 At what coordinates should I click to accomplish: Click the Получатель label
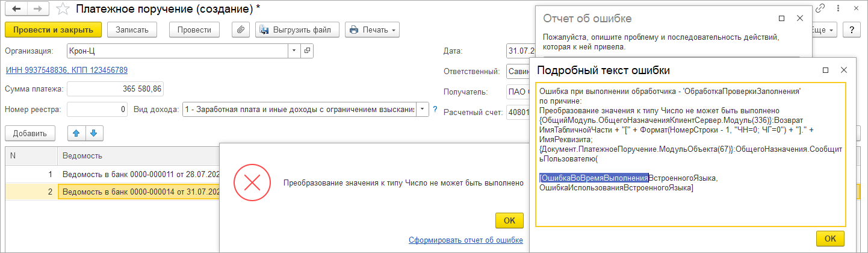466,92
